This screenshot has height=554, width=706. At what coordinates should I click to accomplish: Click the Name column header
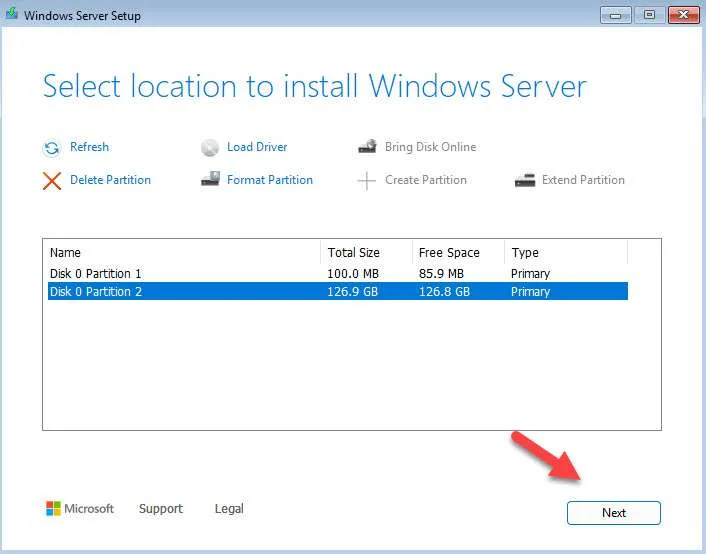185,253
